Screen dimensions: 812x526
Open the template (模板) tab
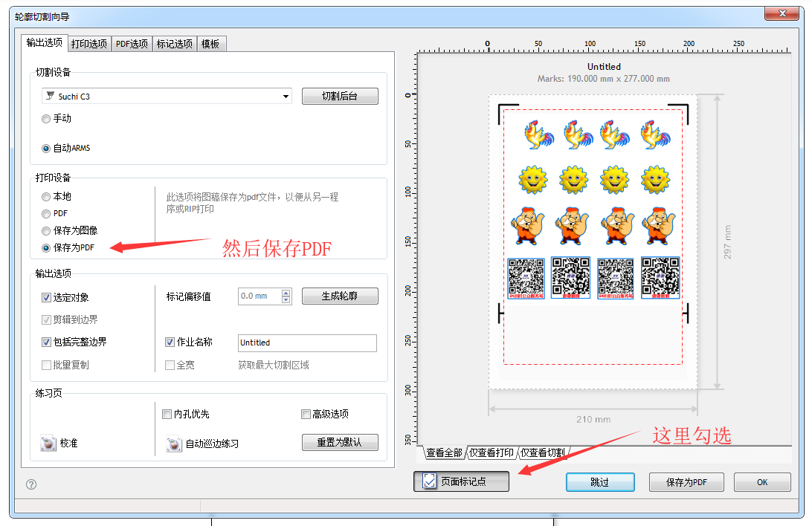tap(210, 44)
